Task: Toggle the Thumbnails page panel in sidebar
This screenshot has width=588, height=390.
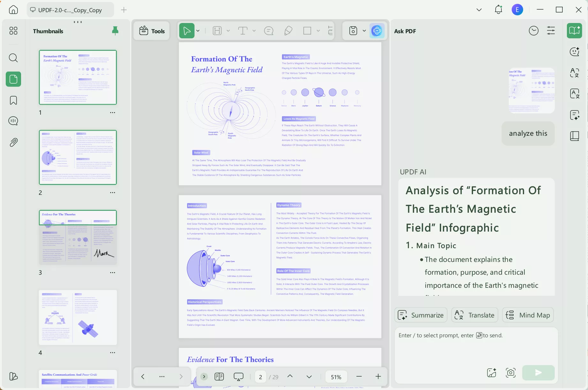Action: point(13,79)
